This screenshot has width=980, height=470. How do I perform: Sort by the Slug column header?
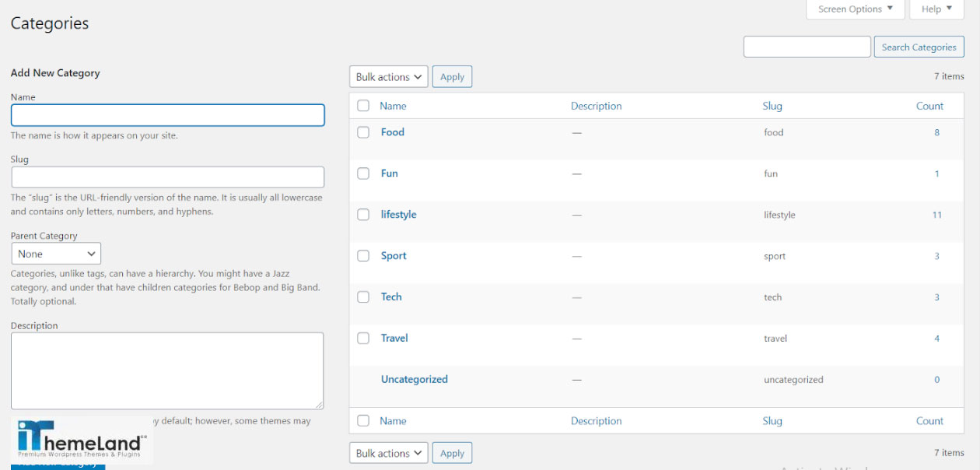[x=772, y=106]
